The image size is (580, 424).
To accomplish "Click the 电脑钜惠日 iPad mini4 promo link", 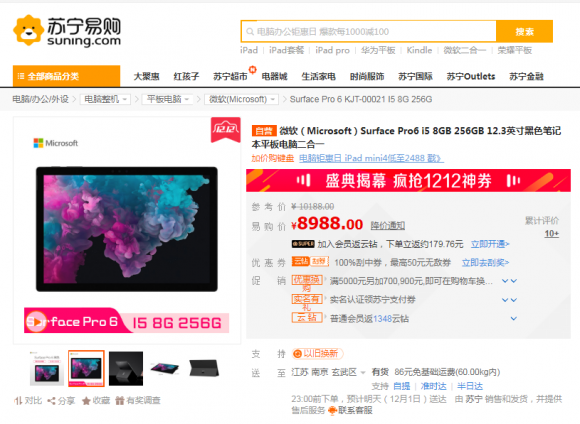I will 371,158.
